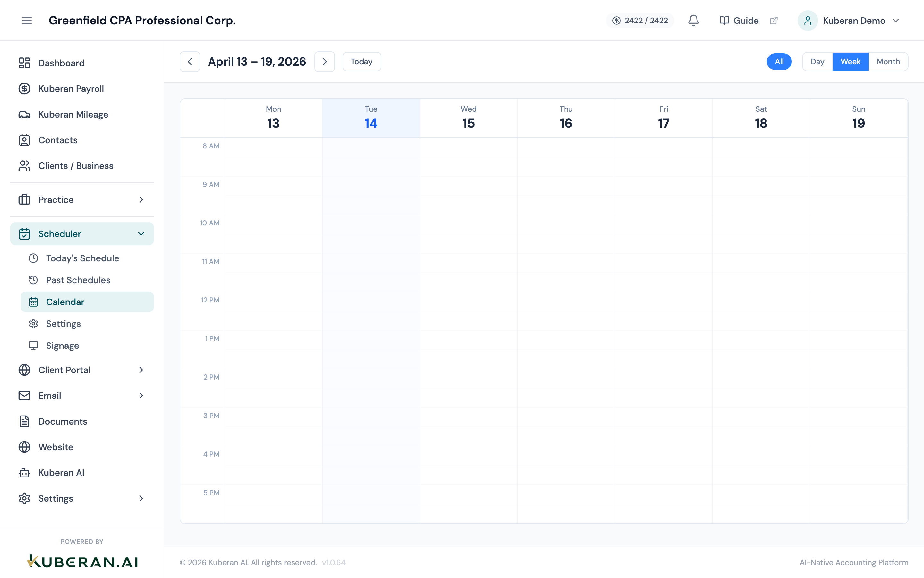Click the Client Portal globe icon
The width and height of the screenshot is (924, 578).
coord(24,370)
